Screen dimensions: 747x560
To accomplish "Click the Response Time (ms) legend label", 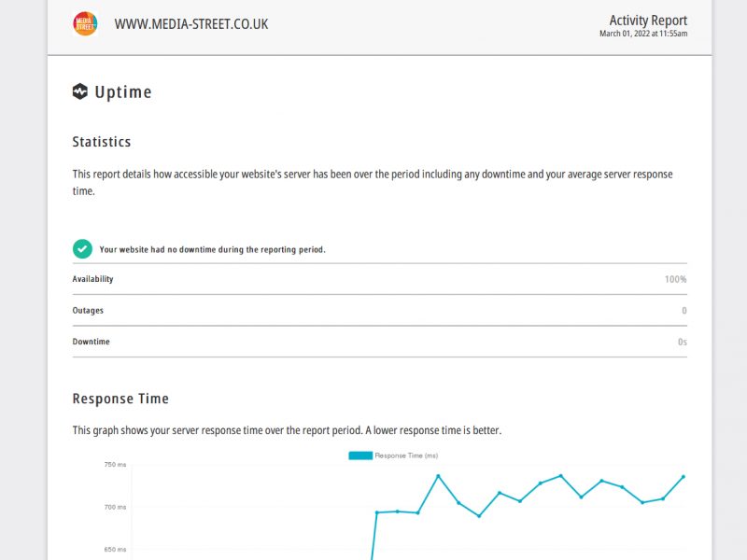I will pyautogui.click(x=406, y=455).
